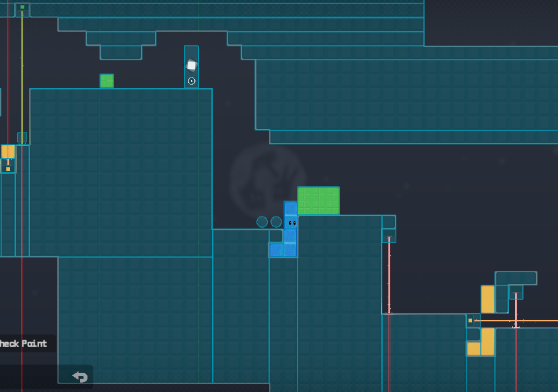
Task: Select the tall yellow block below the overhang
Action: click(488, 299)
